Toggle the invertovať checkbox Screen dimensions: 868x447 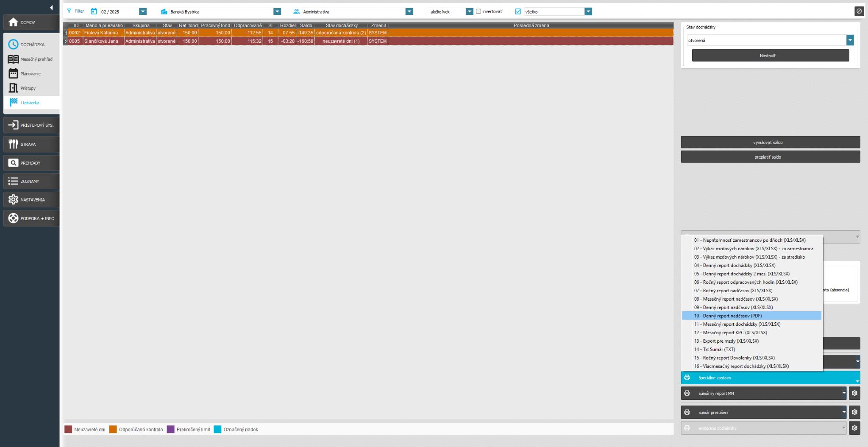[479, 11]
